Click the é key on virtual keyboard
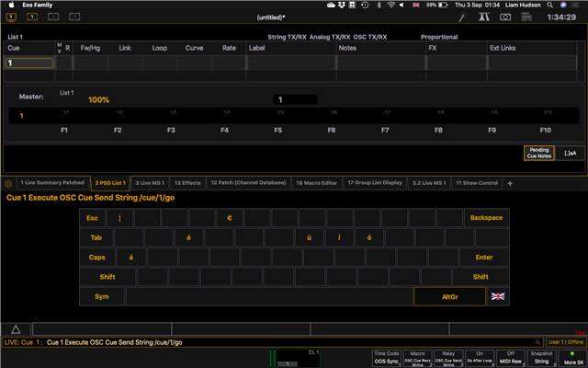Image resolution: width=588 pixels, height=368 pixels. pos(188,237)
